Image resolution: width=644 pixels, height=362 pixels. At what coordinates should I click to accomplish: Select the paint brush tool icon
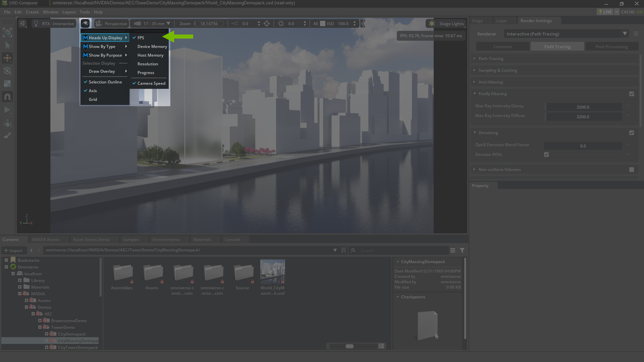click(x=7, y=135)
